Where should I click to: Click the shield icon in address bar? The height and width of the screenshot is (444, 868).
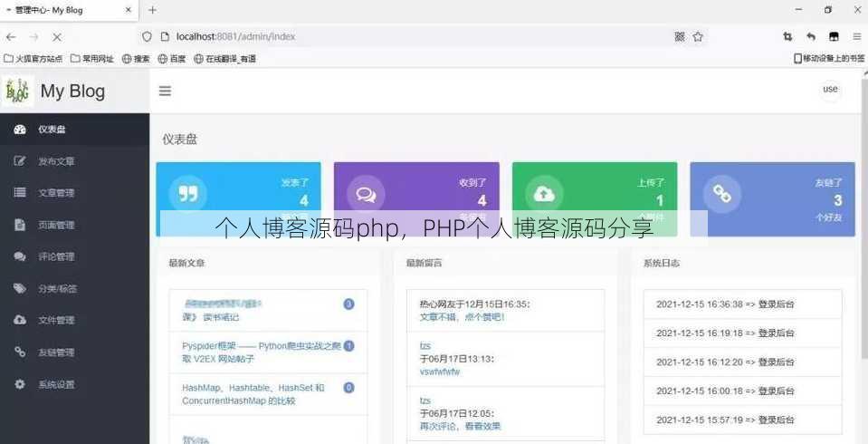(147, 36)
